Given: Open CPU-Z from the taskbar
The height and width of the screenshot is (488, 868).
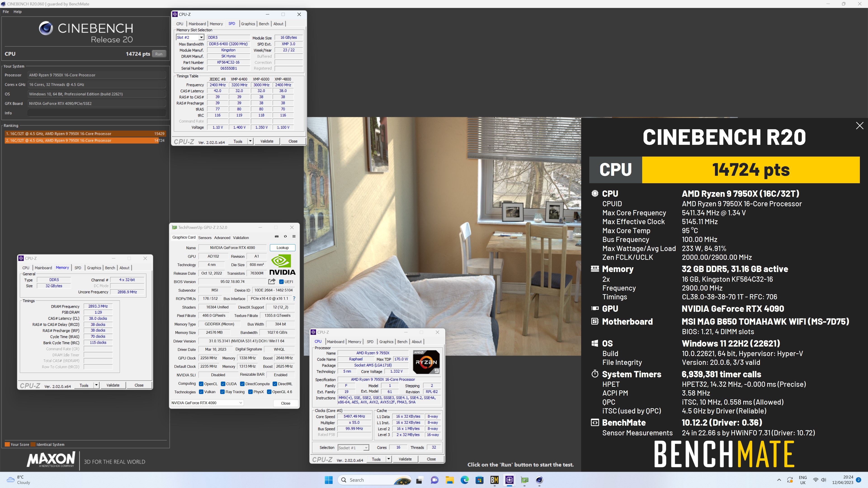Looking at the screenshot, I should coord(509,480).
